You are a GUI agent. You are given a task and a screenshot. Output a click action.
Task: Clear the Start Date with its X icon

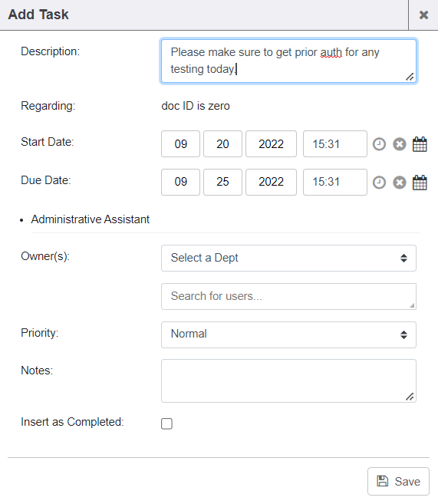tap(400, 144)
